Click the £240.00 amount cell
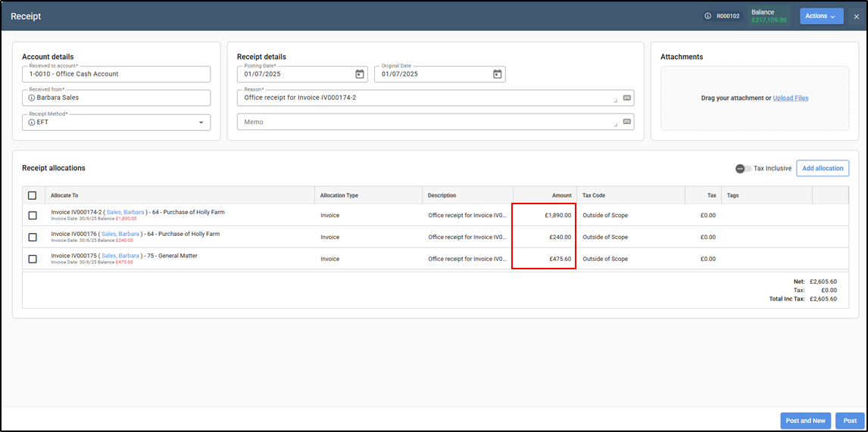Image resolution: width=868 pixels, height=432 pixels. pos(544,237)
